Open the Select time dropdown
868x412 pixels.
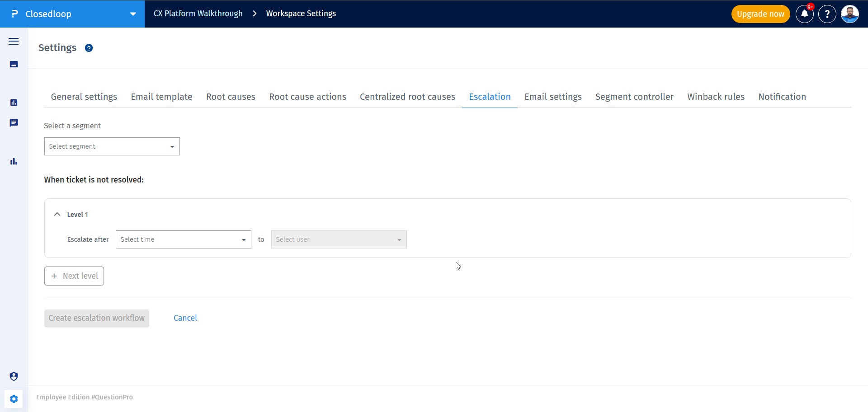pyautogui.click(x=183, y=239)
